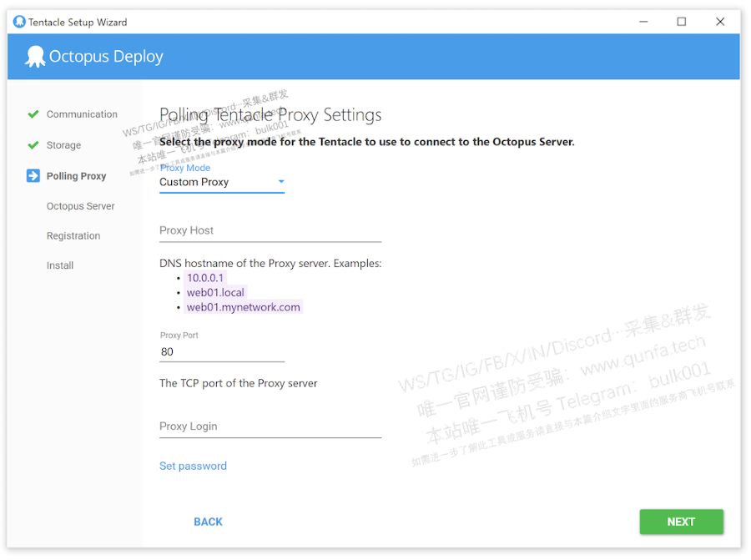Go to the Communication step

(82, 114)
